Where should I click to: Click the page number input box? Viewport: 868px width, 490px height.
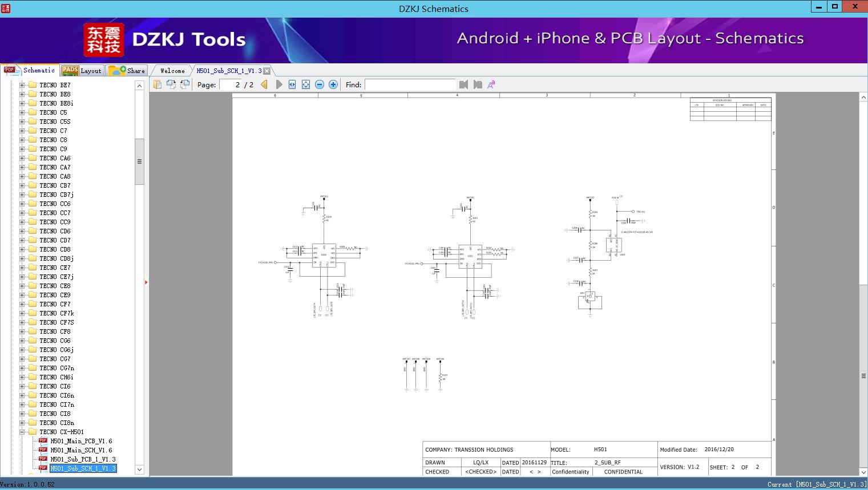(231, 84)
